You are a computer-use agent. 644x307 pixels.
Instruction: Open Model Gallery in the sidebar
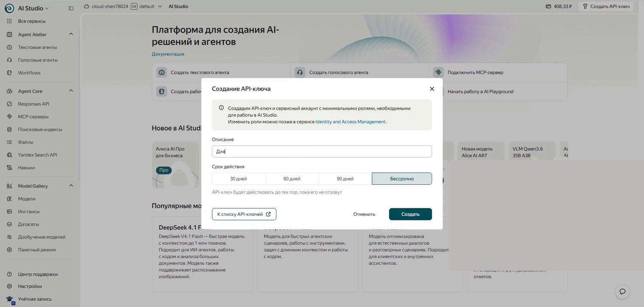click(x=33, y=186)
